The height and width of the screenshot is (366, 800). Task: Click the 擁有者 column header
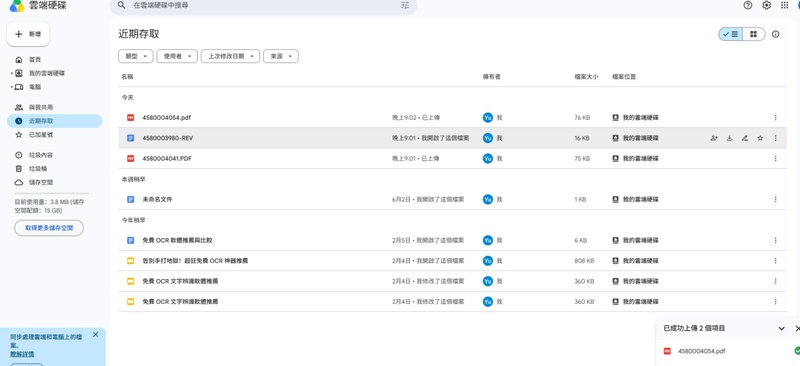point(491,77)
